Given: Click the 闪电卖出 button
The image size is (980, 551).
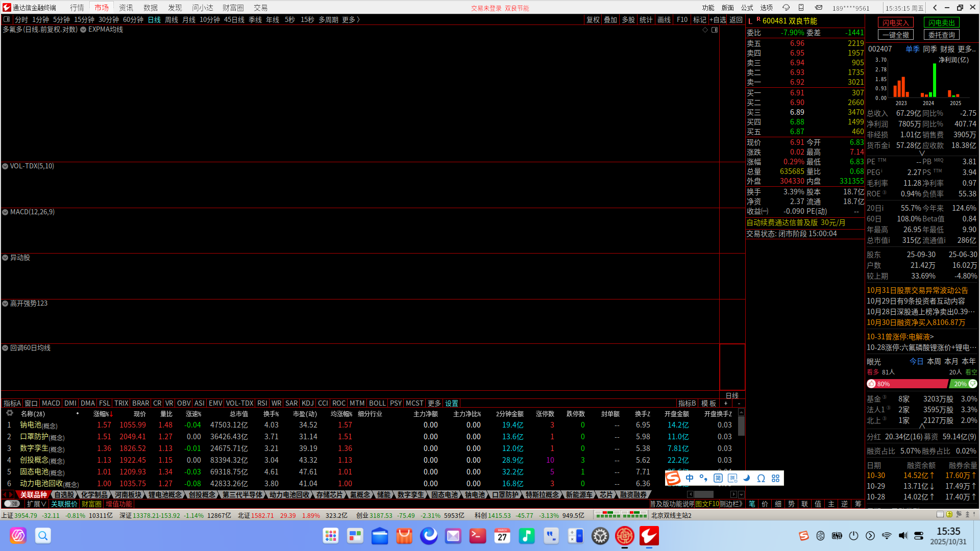Looking at the screenshot, I should click(942, 23).
